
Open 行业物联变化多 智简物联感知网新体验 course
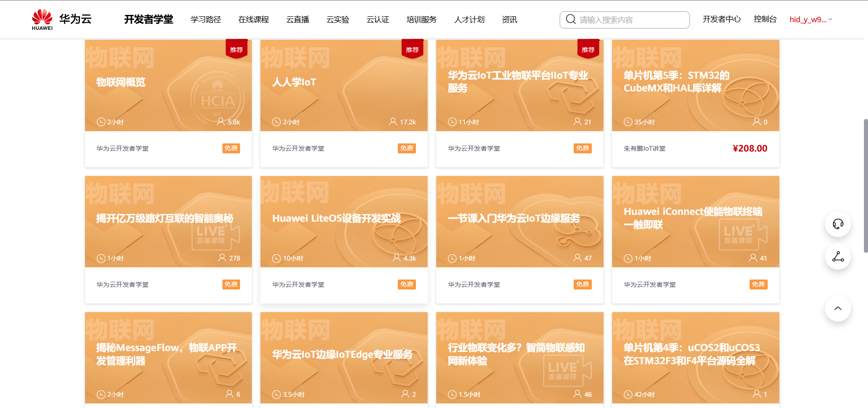coord(520,360)
